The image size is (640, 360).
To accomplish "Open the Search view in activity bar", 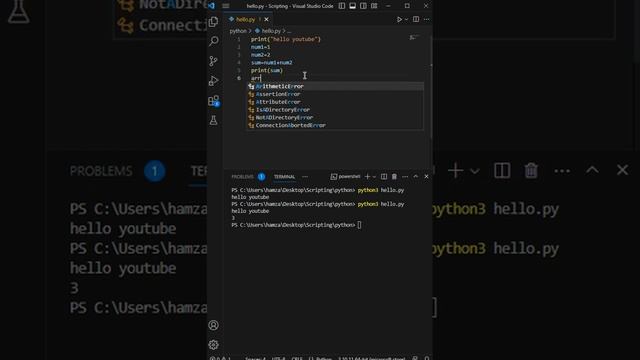I will click(213, 41).
